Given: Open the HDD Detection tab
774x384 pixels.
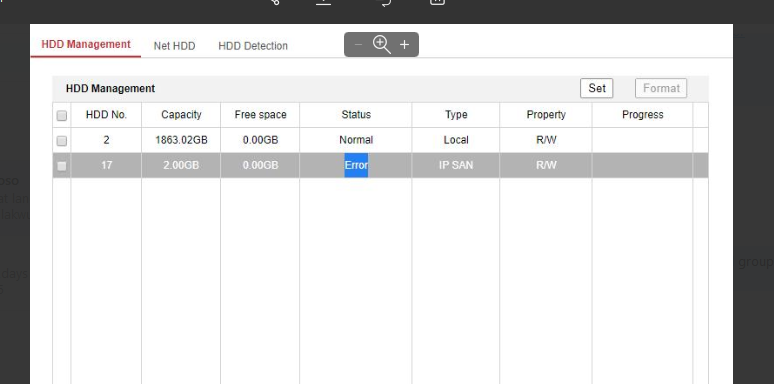Looking at the screenshot, I should coord(253,46).
